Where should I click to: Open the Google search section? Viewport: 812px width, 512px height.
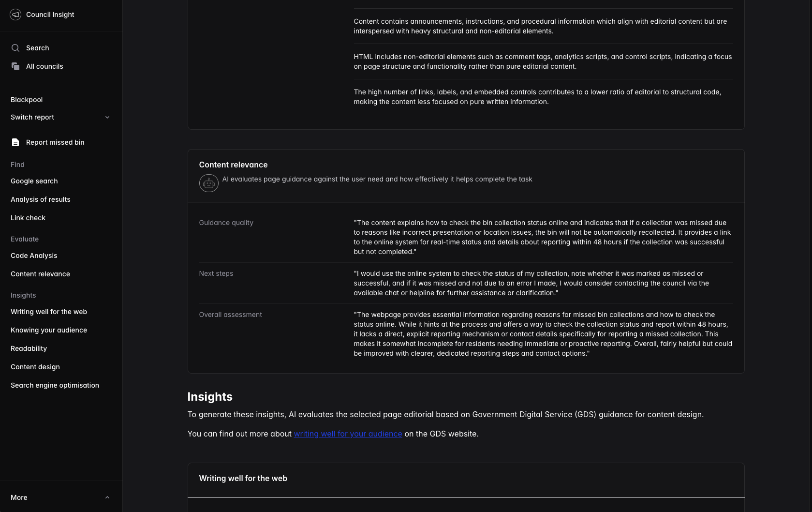[x=34, y=181]
